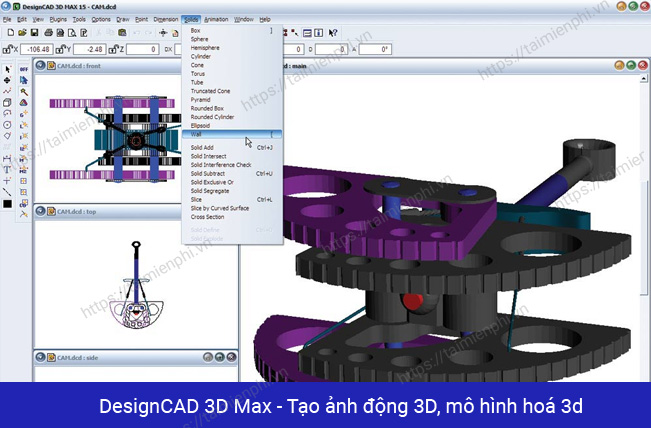The width and height of the screenshot is (651, 428).
Task: Click the main view scrollbar up arrow
Action: coord(644,78)
